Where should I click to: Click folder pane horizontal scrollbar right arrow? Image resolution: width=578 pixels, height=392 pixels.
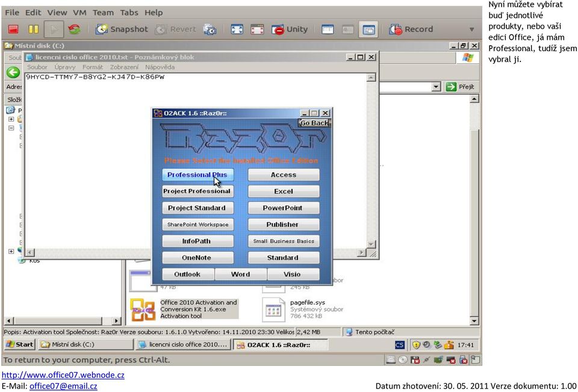pyautogui.click(x=116, y=321)
